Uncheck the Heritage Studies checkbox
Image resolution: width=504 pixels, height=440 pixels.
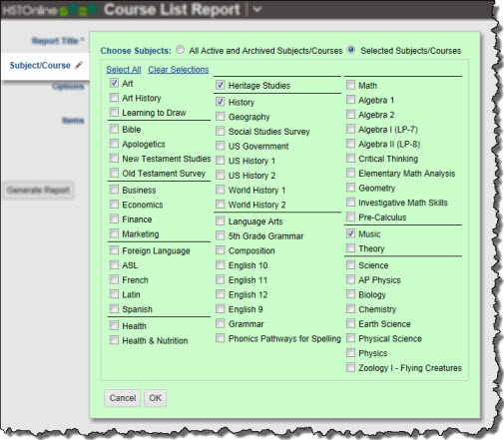click(x=221, y=85)
